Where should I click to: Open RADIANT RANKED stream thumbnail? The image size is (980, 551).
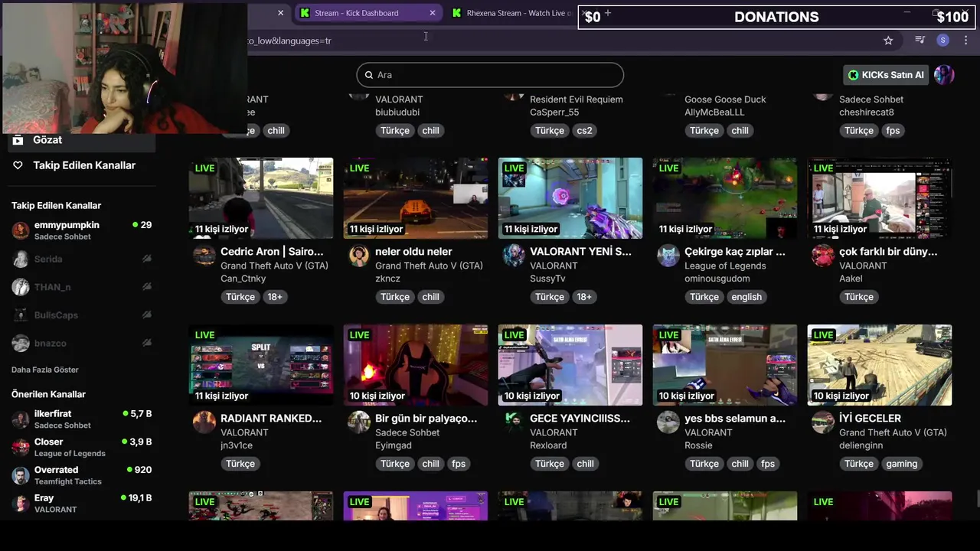[x=261, y=365]
